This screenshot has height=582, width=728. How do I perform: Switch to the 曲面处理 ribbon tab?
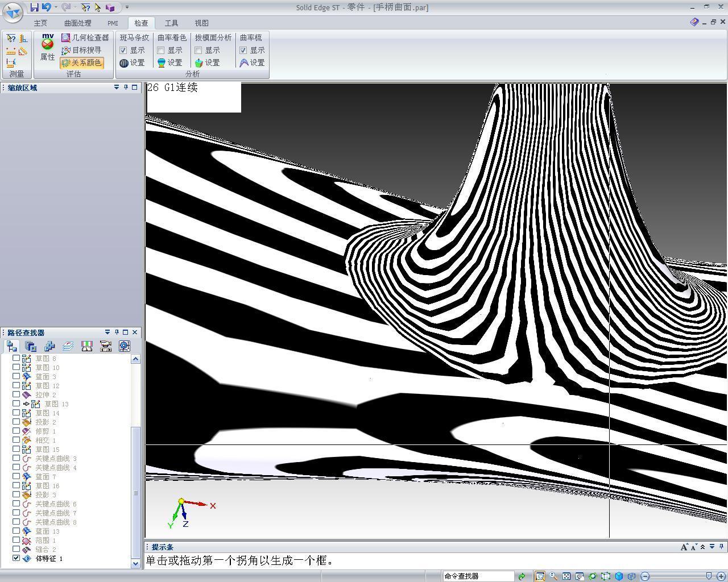[x=77, y=23]
